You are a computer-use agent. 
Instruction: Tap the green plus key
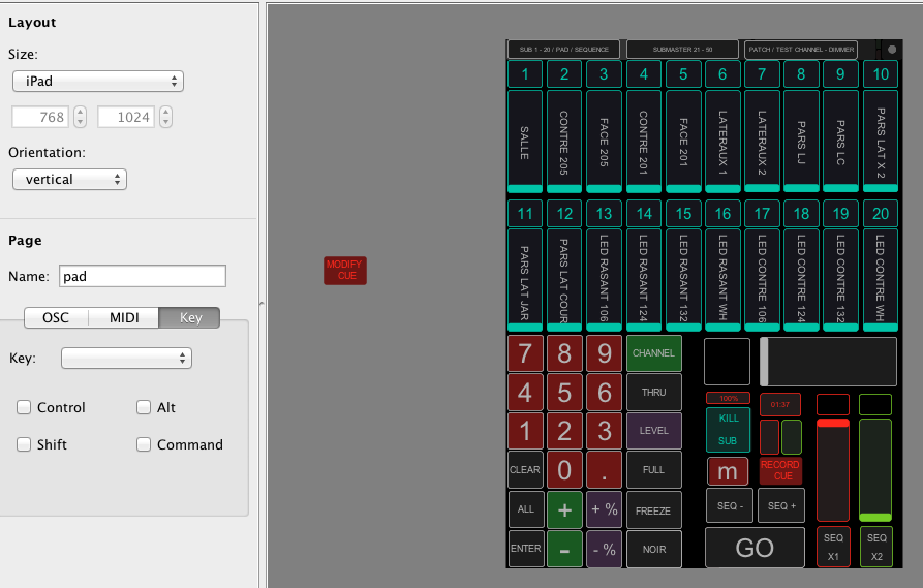click(x=564, y=510)
